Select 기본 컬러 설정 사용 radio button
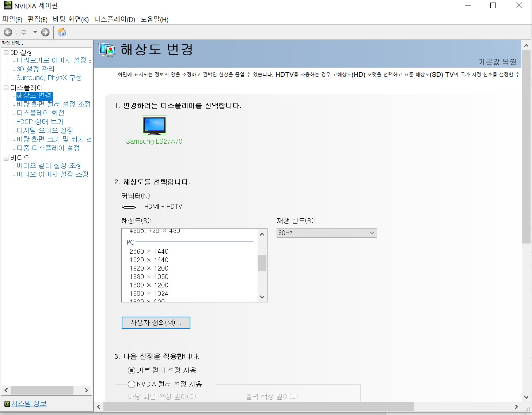 click(x=132, y=370)
